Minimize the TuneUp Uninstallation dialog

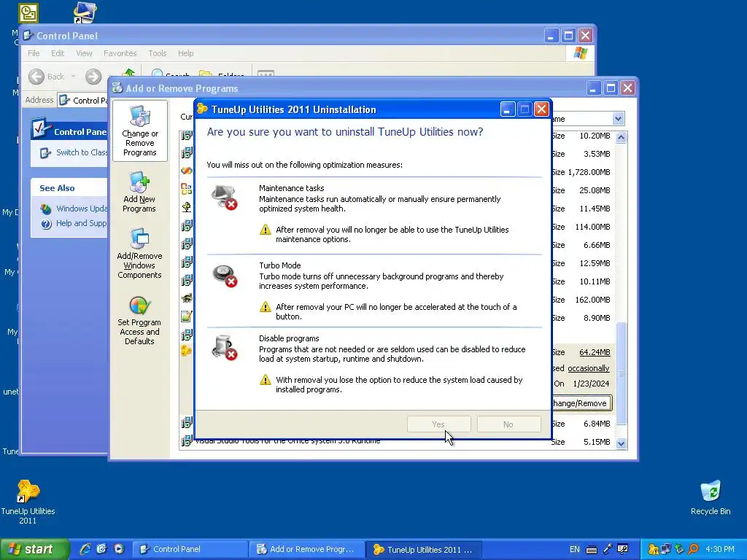[x=508, y=109]
